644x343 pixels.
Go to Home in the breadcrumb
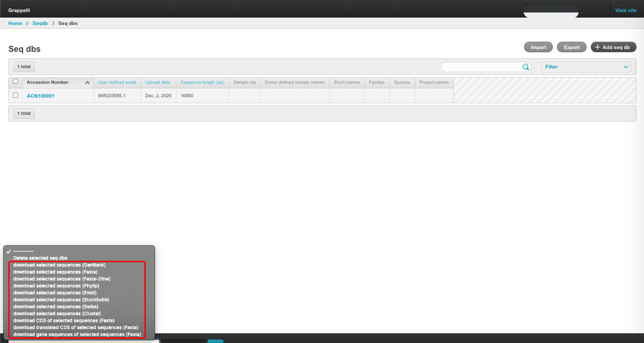[x=15, y=23]
